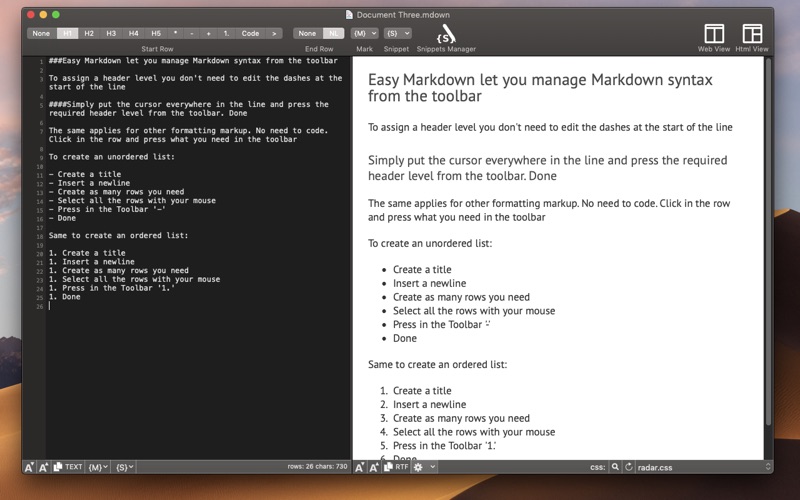Open the {S} dropdown in editor status bar

coord(124,467)
